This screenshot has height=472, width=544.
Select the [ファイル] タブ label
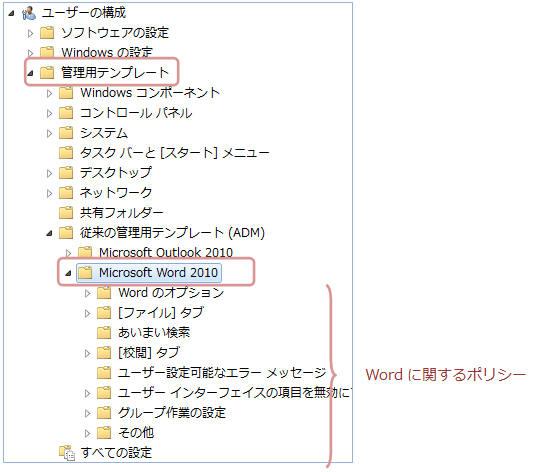tap(161, 313)
